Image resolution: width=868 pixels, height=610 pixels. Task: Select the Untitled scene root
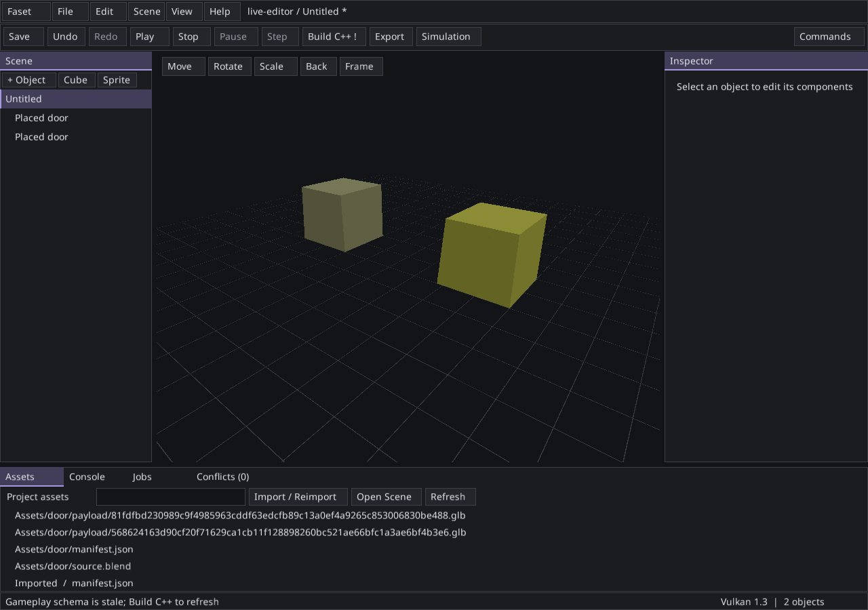76,99
